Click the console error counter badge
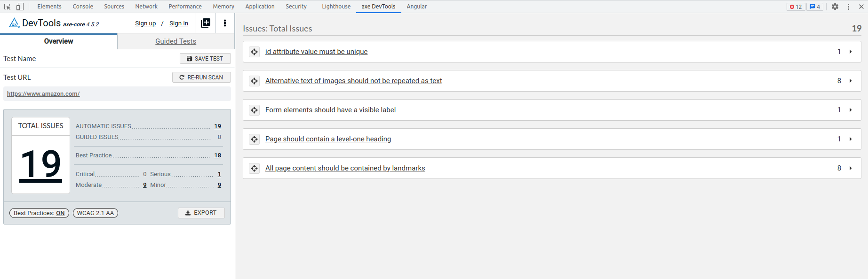Viewport: 868px width, 279px height. pyautogui.click(x=795, y=7)
